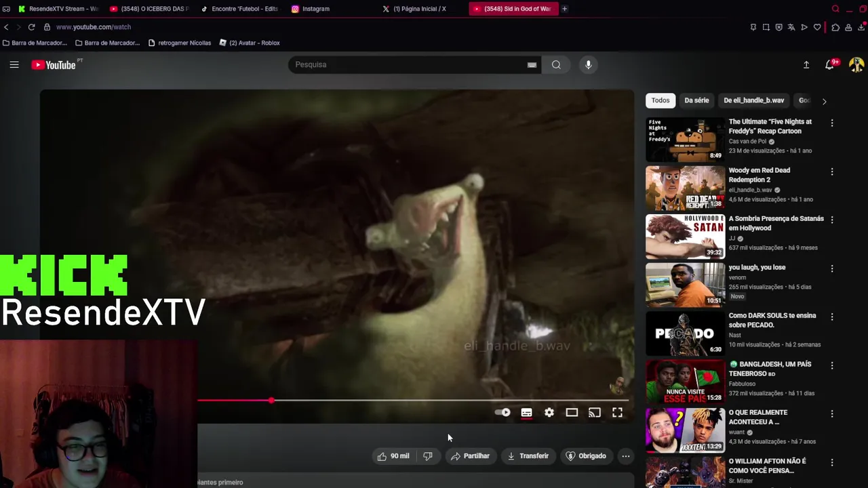Screen dimensions: 868x488
Task: Switch to ResendeXTV Stream browser tab
Action: tap(58, 9)
